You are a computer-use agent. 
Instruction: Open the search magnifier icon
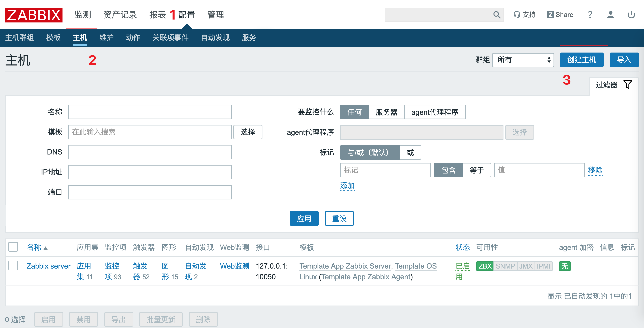coord(497,15)
